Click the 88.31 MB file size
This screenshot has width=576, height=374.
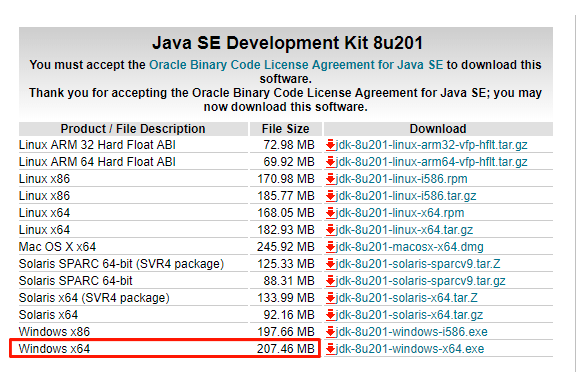click(x=289, y=281)
